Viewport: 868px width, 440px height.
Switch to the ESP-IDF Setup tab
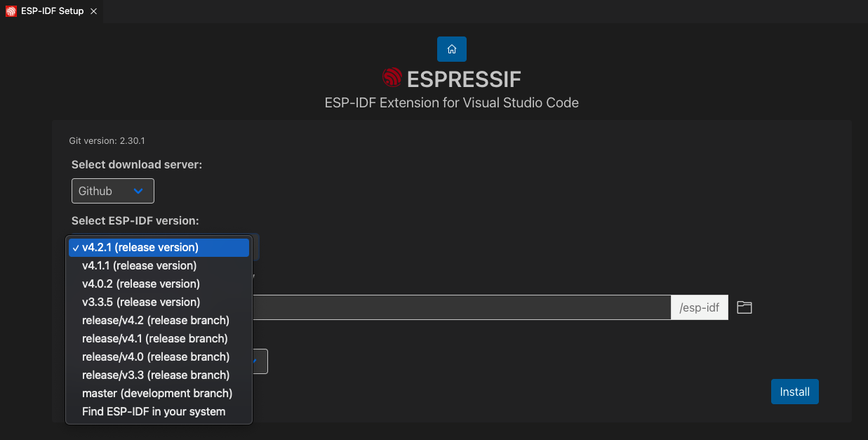[x=52, y=11]
